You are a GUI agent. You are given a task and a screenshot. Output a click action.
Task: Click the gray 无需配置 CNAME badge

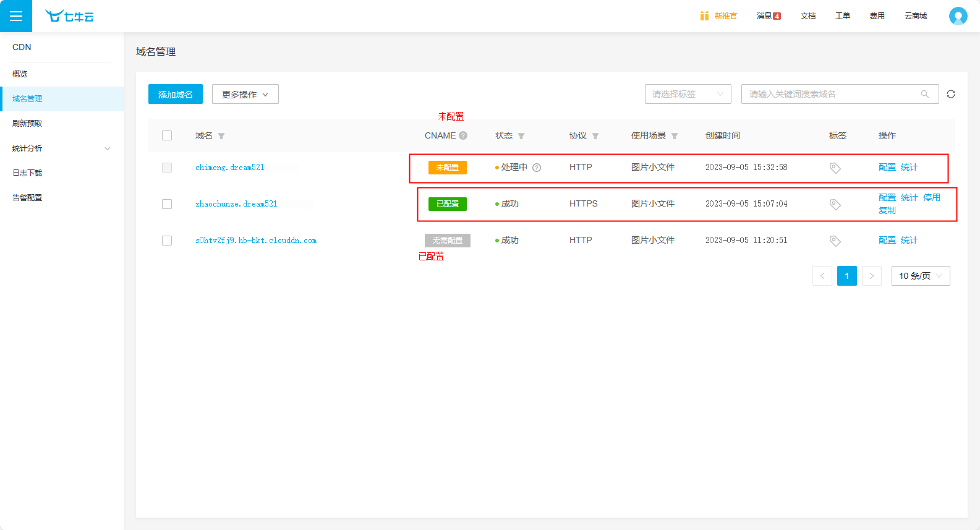click(x=448, y=241)
